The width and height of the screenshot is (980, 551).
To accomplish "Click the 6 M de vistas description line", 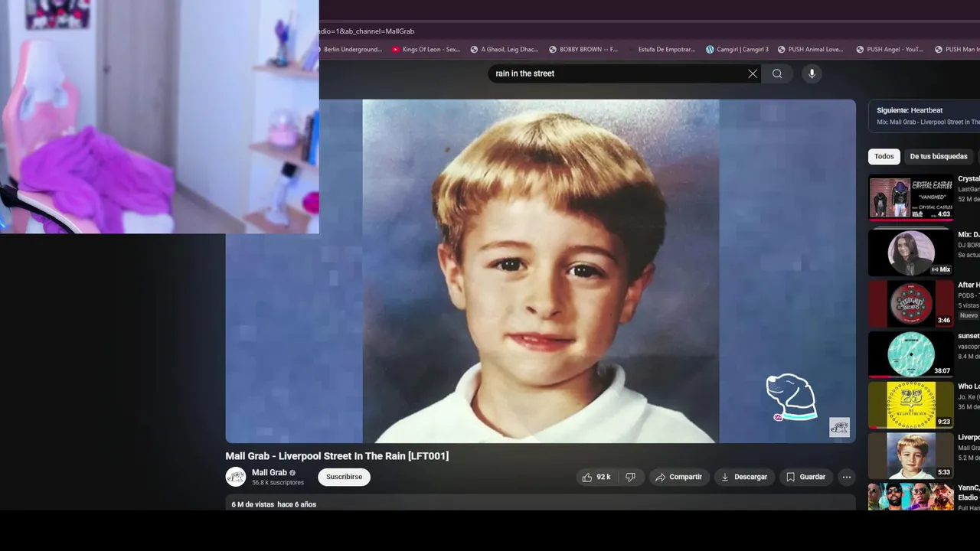I will tap(274, 504).
